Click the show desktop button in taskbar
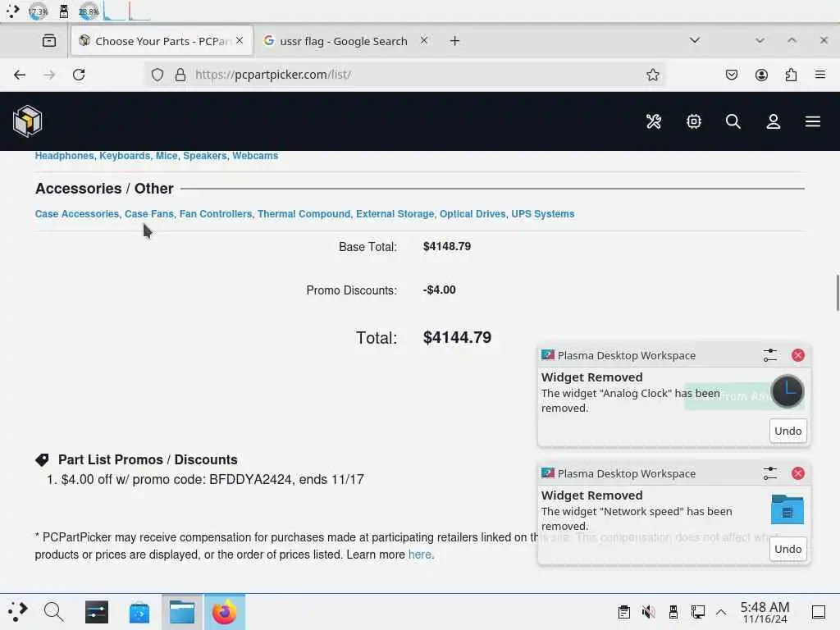Image resolution: width=840 pixels, height=630 pixels. point(819,612)
